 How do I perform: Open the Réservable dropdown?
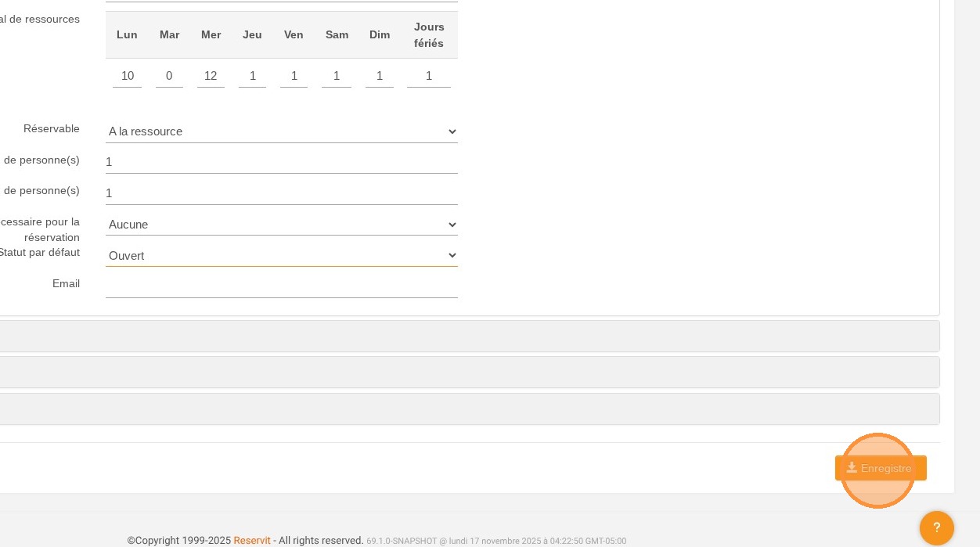pos(282,131)
